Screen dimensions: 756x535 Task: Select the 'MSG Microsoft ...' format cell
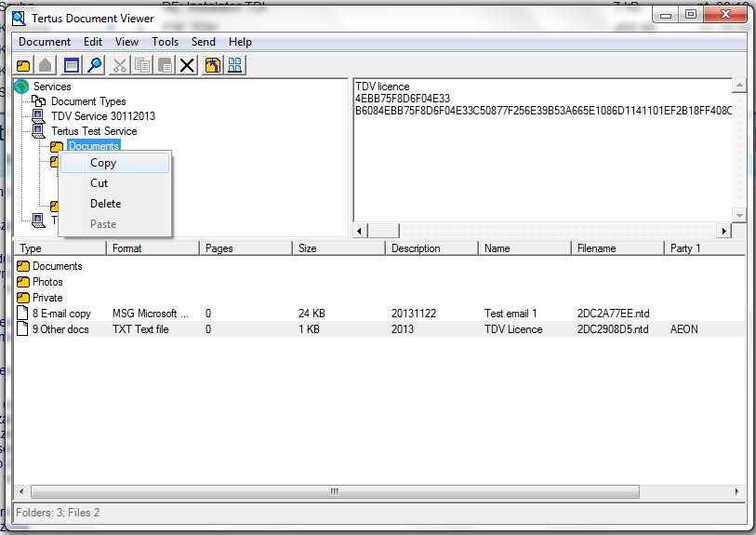pos(151,313)
